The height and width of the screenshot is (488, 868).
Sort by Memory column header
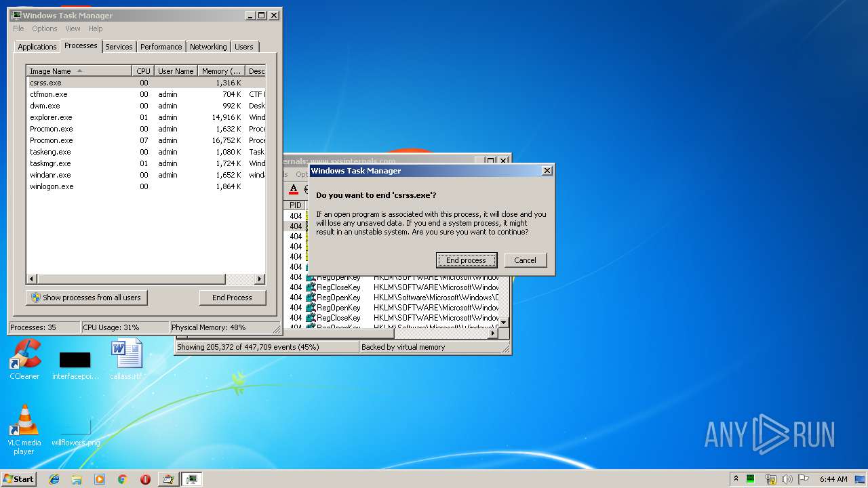click(222, 71)
